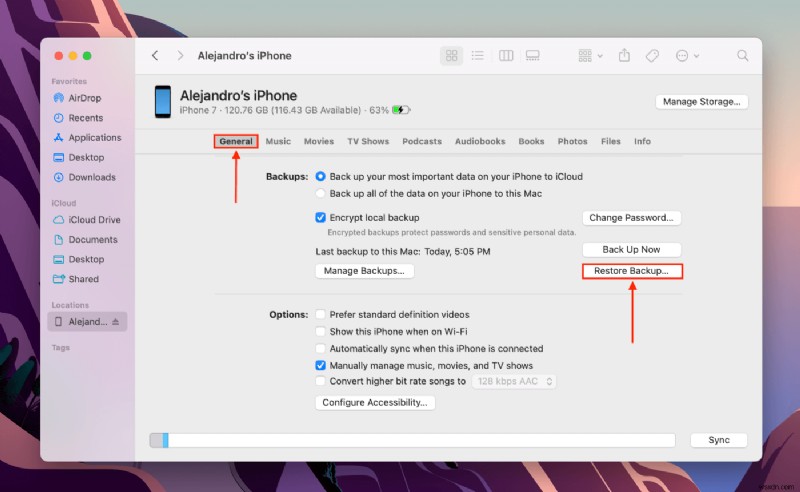This screenshot has width=800, height=492.
Task: Switch to the Files tab
Action: [x=611, y=141]
